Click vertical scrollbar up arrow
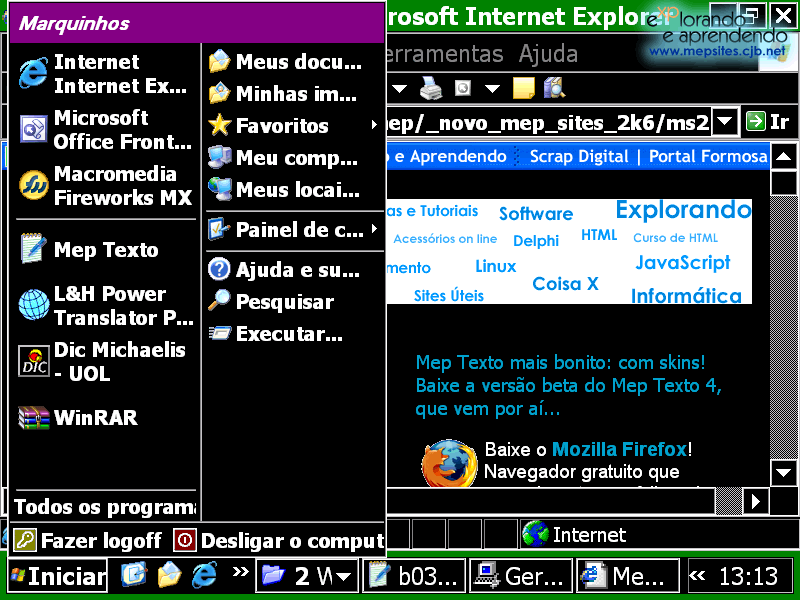800x600 pixels. (783, 157)
